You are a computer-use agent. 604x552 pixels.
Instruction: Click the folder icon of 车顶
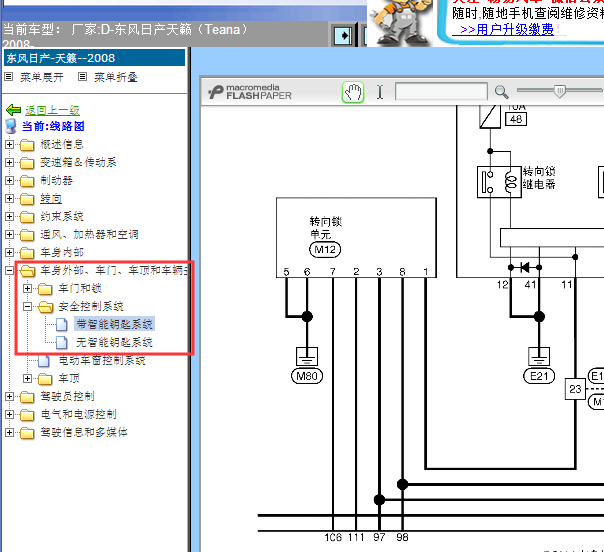coord(45,379)
